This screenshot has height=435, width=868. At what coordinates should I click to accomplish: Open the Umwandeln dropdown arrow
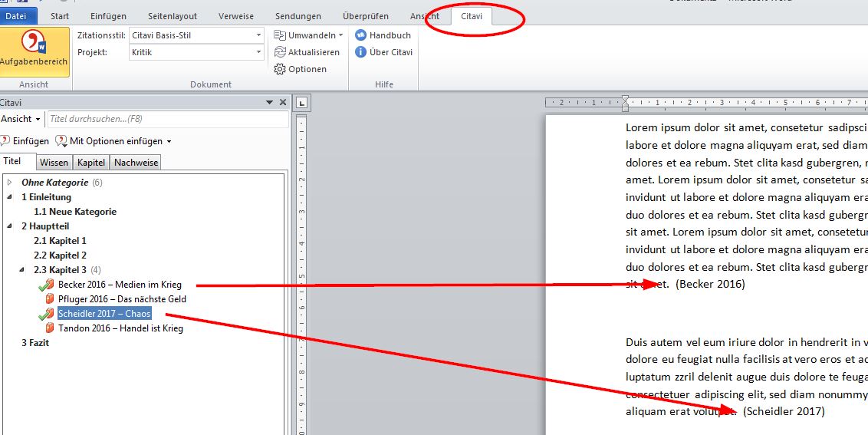click(340, 35)
